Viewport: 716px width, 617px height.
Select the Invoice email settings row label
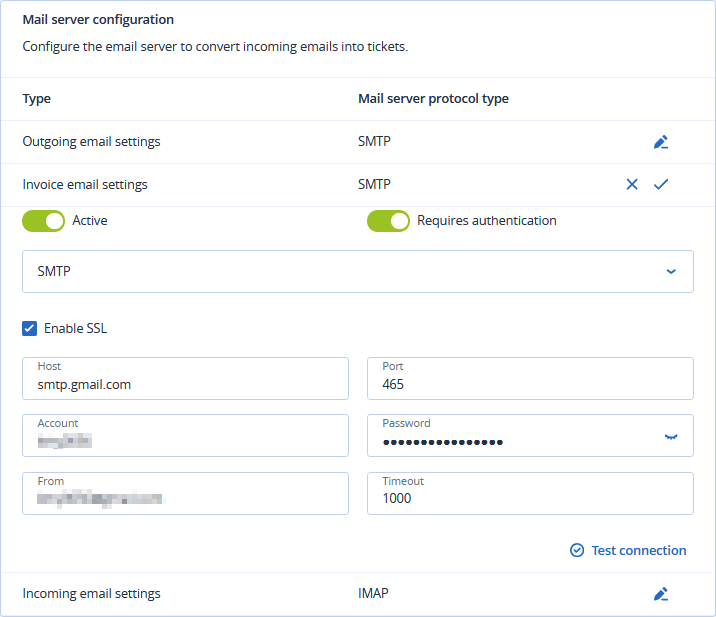pyautogui.click(x=85, y=184)
